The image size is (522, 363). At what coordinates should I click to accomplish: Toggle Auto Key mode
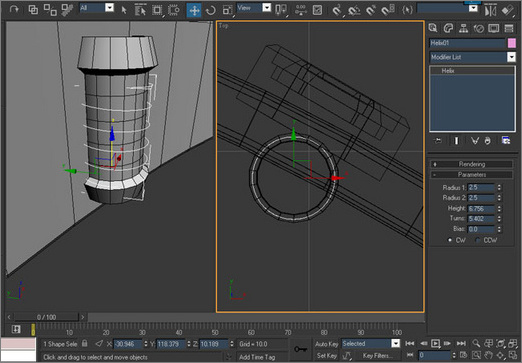[326, 344]
